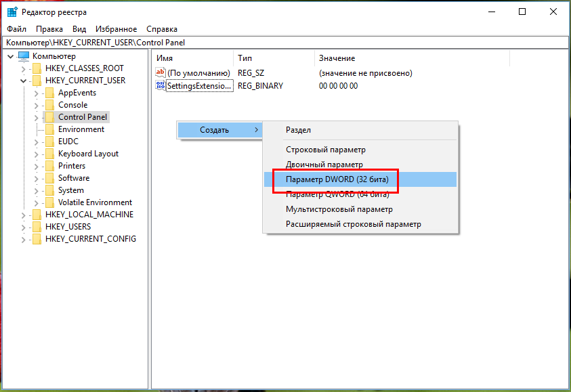Click the Registry Editor app icon in title bar

tap(12, 12)
